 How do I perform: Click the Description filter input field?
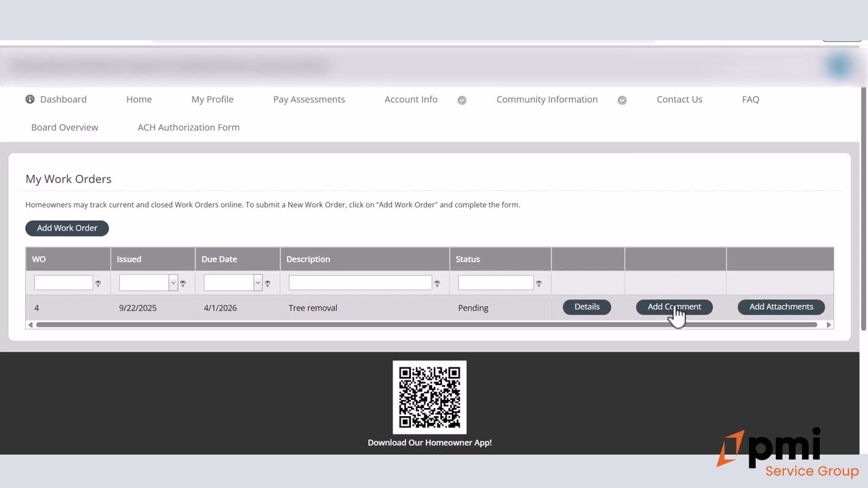(x=360, y=283)
